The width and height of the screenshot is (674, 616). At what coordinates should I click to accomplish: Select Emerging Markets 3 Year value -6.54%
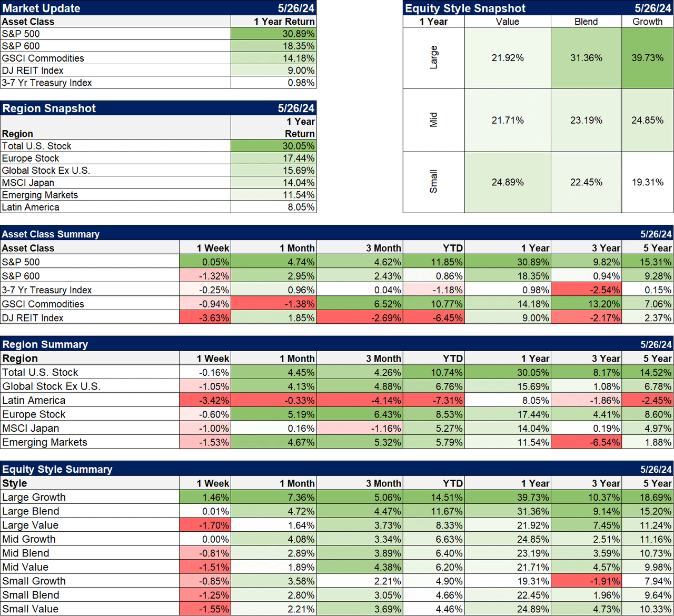point(586,442)
